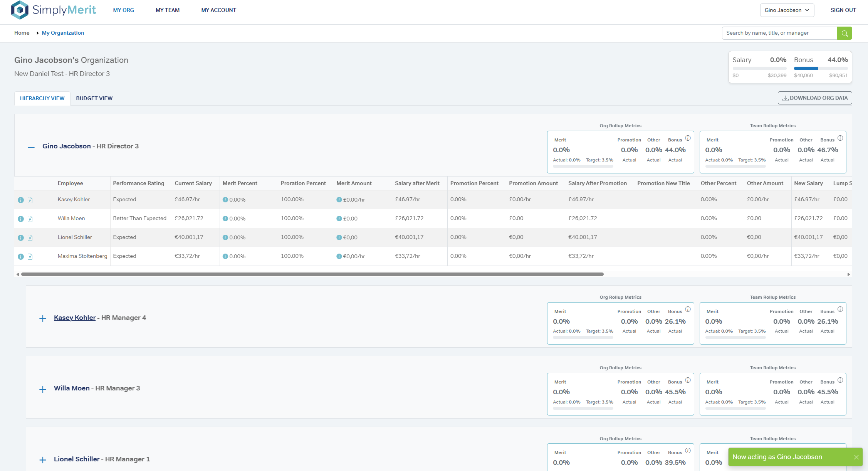868x471 pixels.
Task: Click the SimplyMerit logo
Action: [x=54, y=10]
